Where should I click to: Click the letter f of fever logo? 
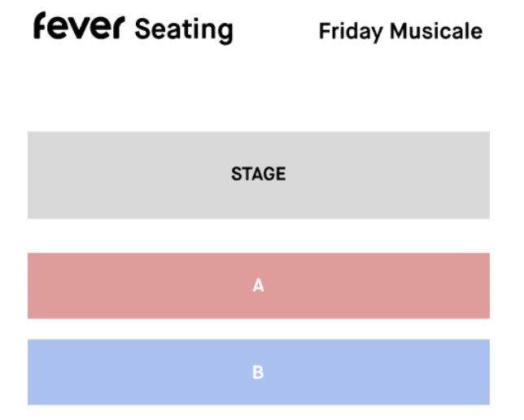[40, 26]
